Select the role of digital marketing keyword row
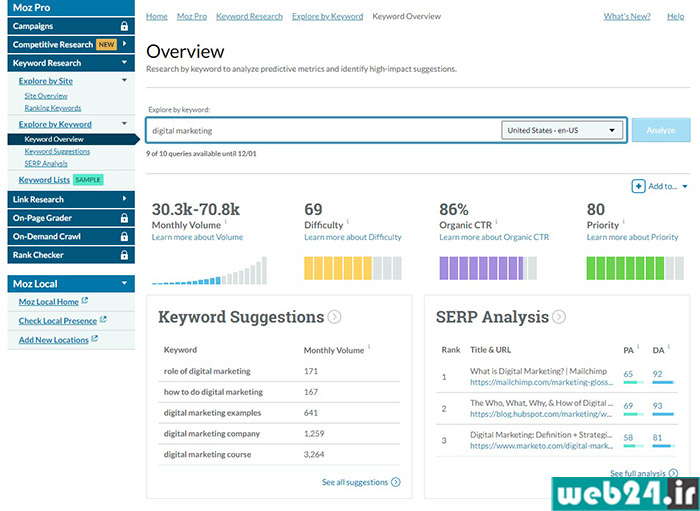Viewport: 700px width, 511px height. [279, 371]
